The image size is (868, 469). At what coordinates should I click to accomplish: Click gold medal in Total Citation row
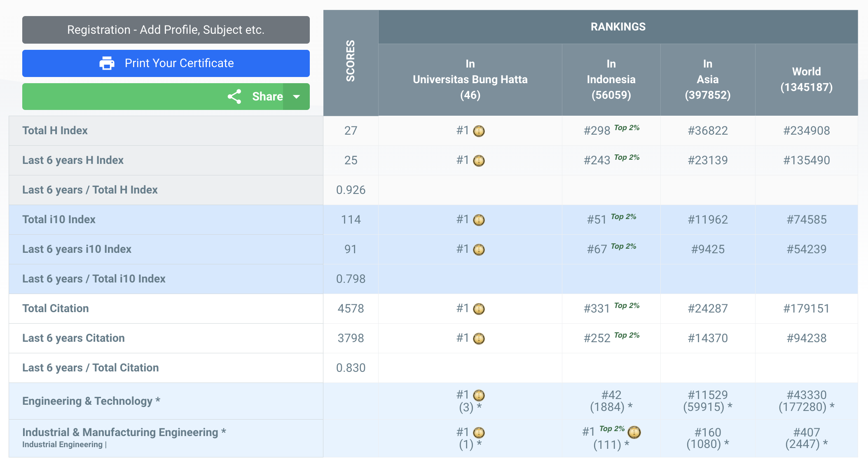coord(479,309)
